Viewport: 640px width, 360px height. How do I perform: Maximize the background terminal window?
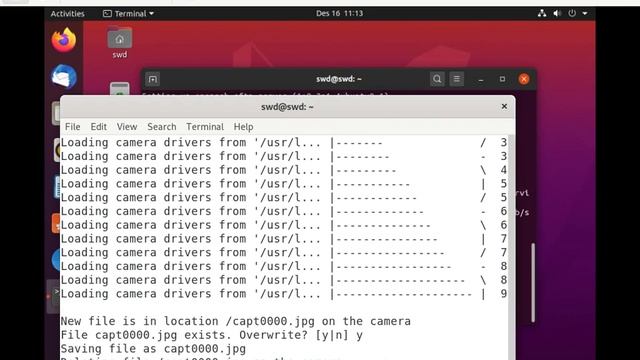click(502, 79)
